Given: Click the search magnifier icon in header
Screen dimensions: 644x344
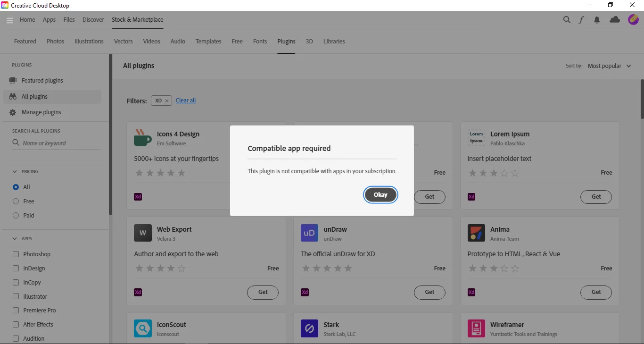Looking at the screenshot, I should [x=567, y=20].
